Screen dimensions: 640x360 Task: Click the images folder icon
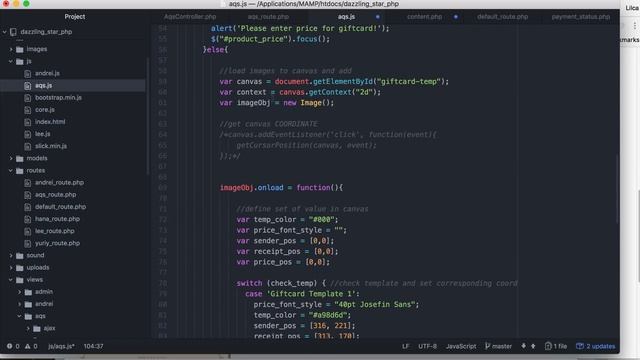tap(20, 49)
